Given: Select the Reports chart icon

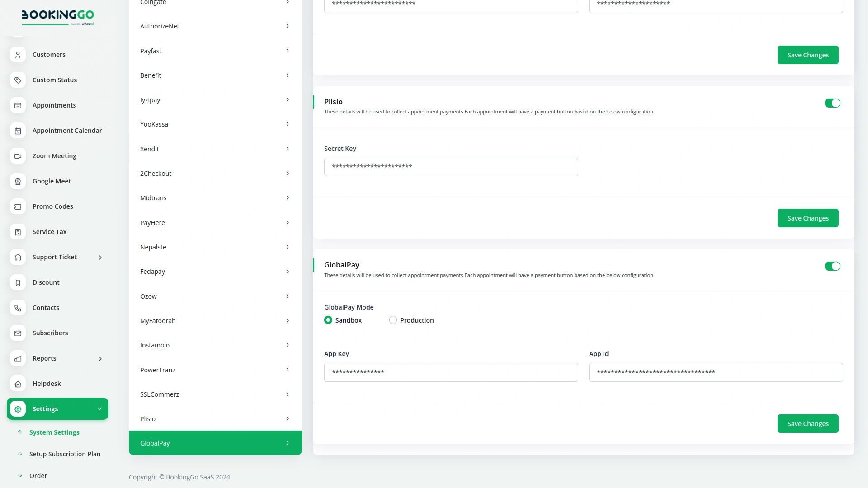Looking at the screenshot, I should (18, 358).
